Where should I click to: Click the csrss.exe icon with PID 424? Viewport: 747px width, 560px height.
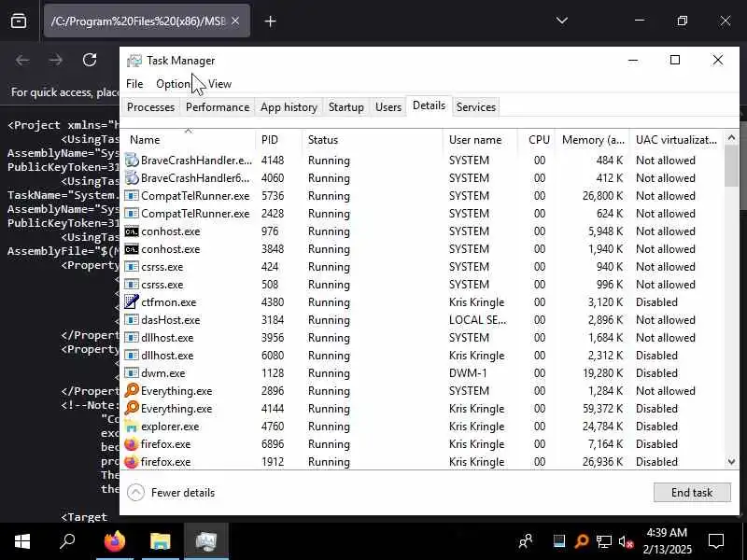pos(132,267)
